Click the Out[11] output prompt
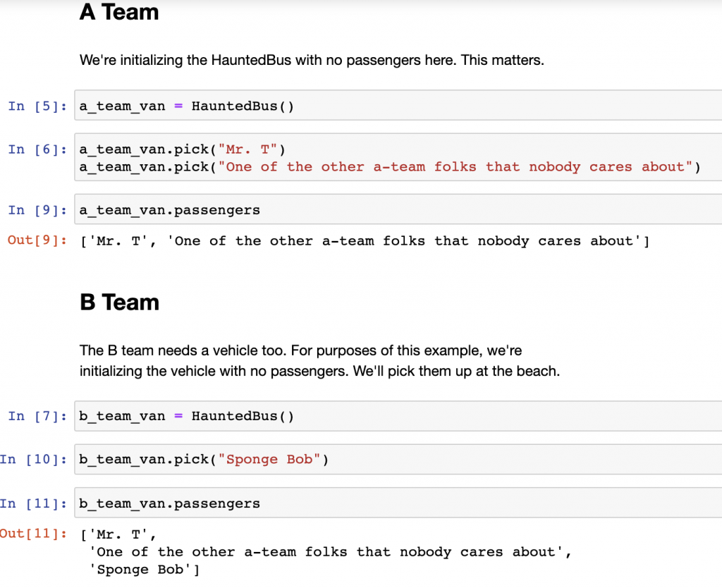Viewport: 722px width, 588px height. point(33,534)
